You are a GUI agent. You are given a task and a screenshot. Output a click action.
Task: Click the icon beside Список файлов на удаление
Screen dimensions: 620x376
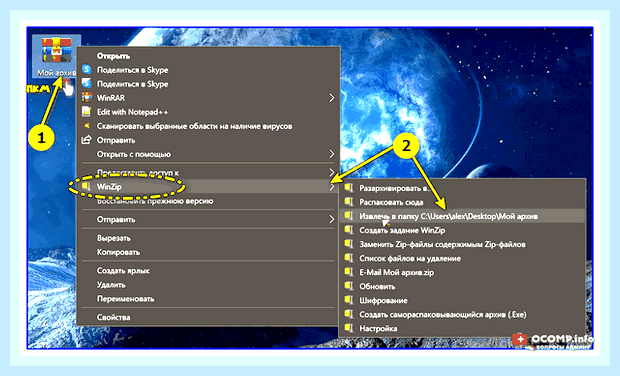(349, 258)
